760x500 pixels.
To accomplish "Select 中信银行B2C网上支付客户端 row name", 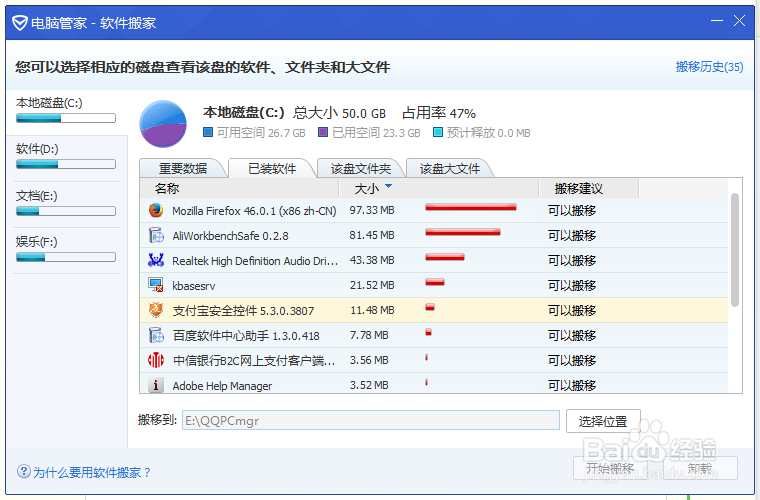I will pyautogui.click(x=254, y=361).
